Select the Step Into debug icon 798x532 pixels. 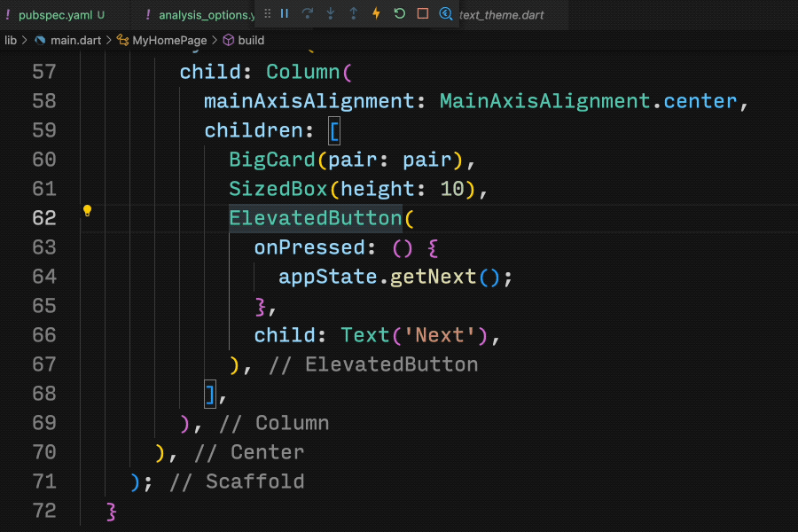pyautogui.click(x=330, y=13)
